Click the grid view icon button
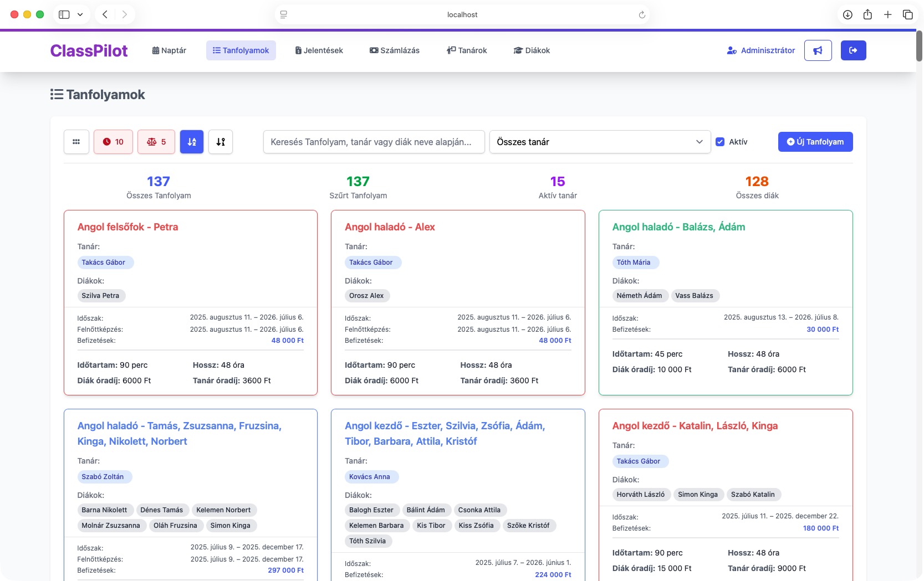The image size is (924, 581). tap(76, 142)
